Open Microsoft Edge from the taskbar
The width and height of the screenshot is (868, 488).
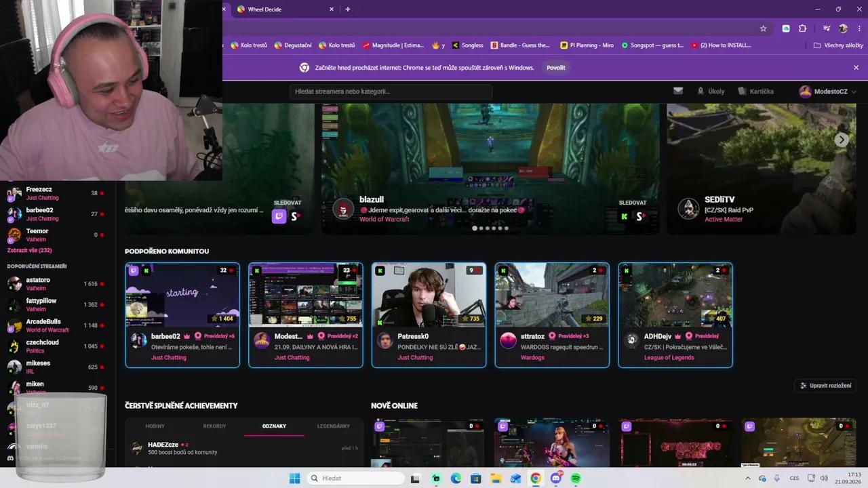456,479
